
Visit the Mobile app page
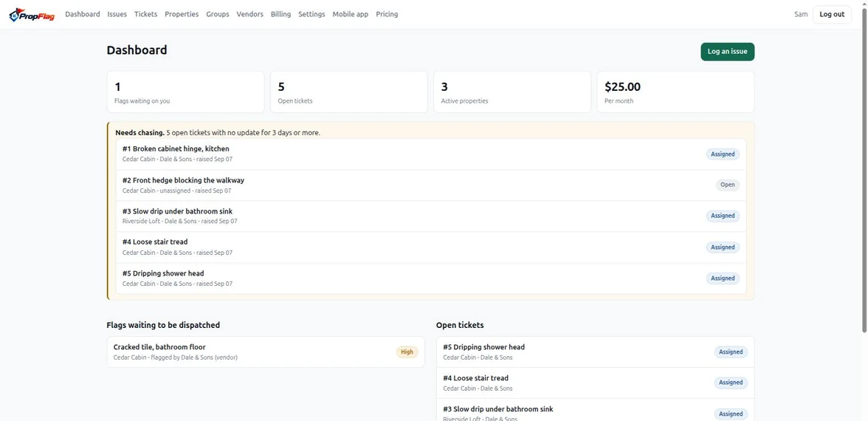[351, 15]
